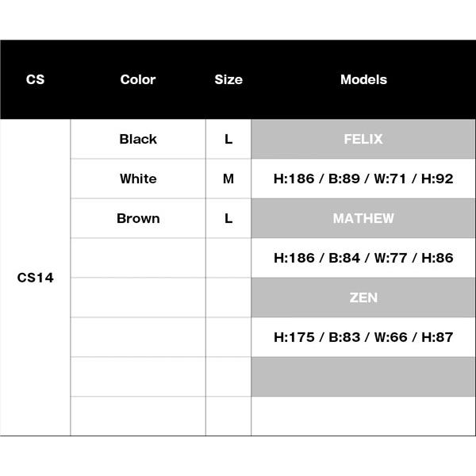Click the ZEN model name cell
Image resolution: width=476 pixels, height=476 pixels.
coord(363,297)
